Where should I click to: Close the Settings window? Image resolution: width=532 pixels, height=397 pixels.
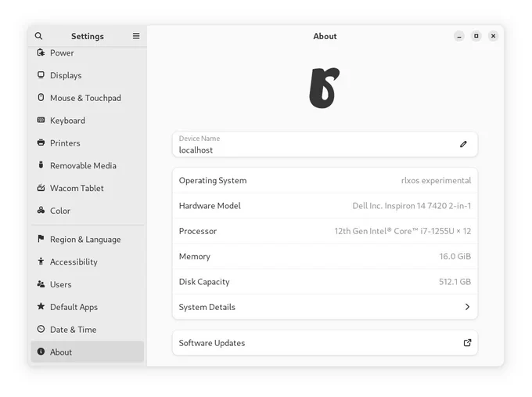[493, 36]
